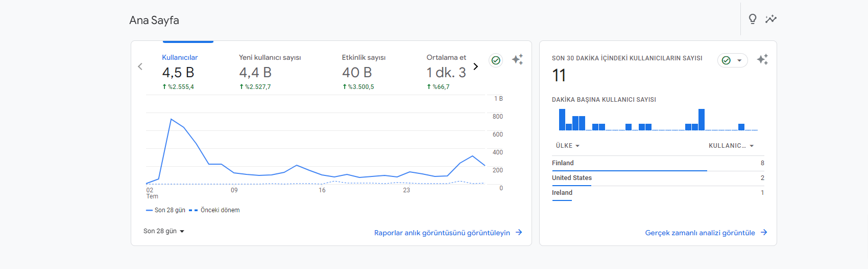Viewport: 868px width, 269px height.
Task: Select the Etkinlik sayısı metric tab
Action: tap(364, 72)
